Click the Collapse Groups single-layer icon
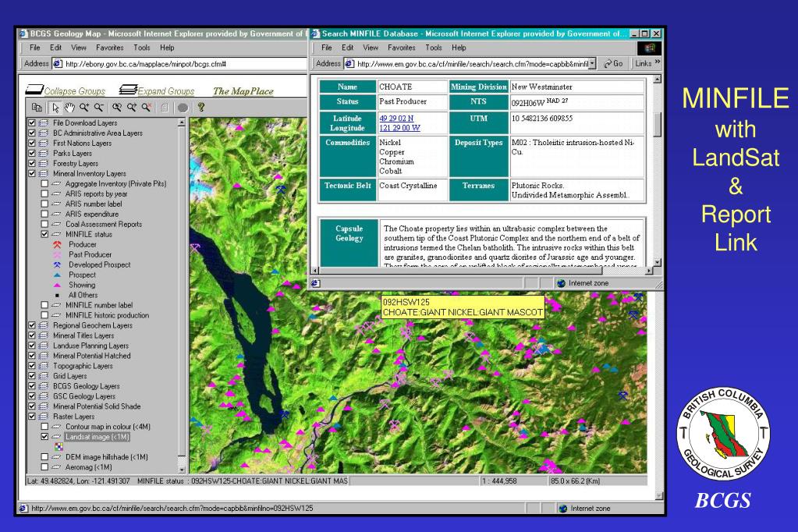The height and width of the screenshot is (532, 798). [x=34, y=90]
